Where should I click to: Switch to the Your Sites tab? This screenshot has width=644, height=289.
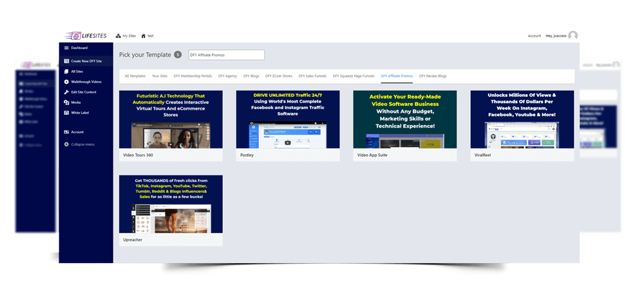[160, 76]
